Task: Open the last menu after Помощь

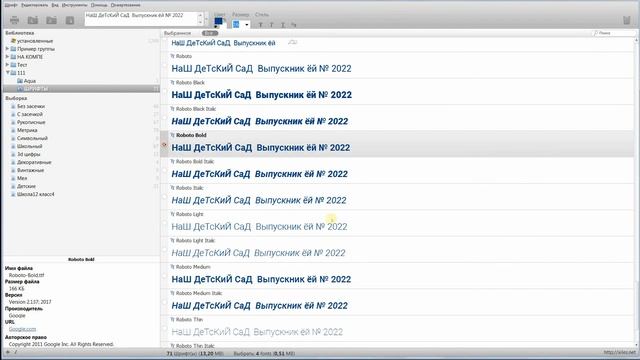Action: coord(125,5)
